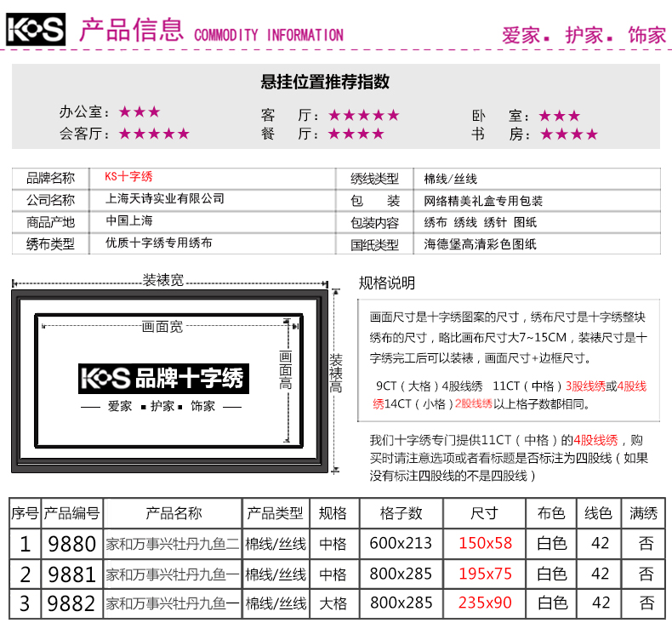Click the red KS十字绣 brand value
The image size is (672, 623).
tap(129, 176)
